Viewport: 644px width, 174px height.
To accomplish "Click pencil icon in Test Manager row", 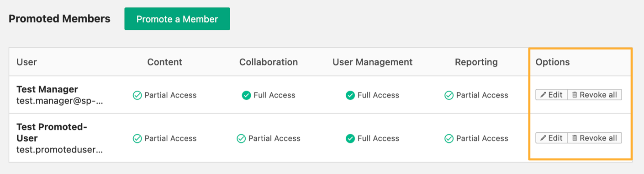I will pos(543,95).
